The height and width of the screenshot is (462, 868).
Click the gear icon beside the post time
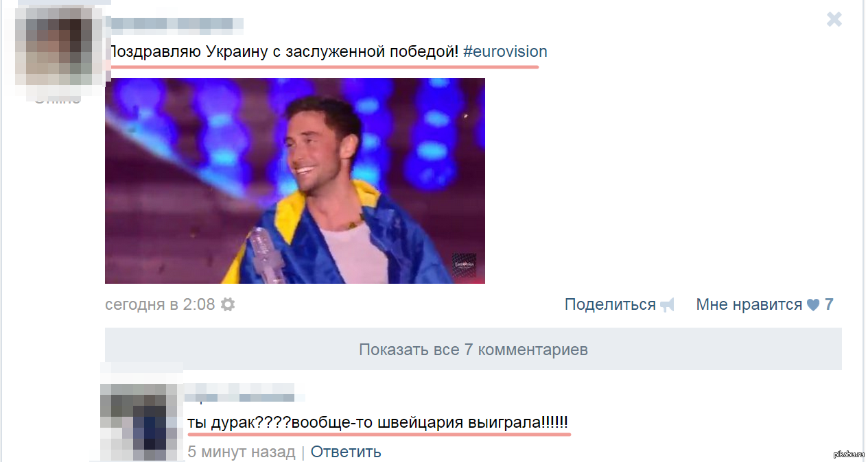click(x=228, y=304)
